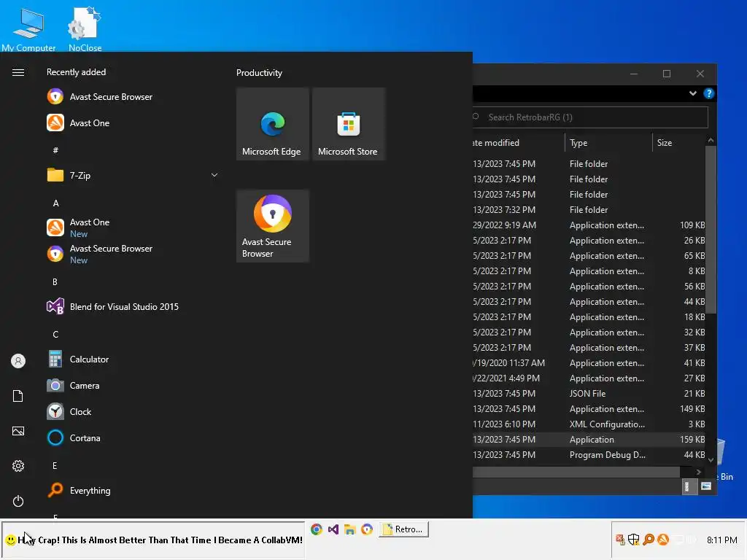Screen dimensions: 747x560
Task: Expand the 7-Zip folder chevron
Action: 214,175
